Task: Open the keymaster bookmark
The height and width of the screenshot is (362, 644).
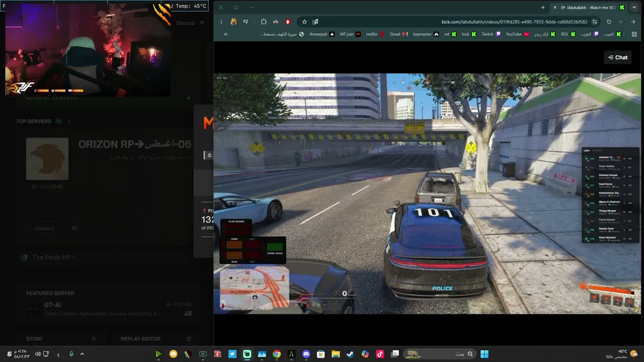Action: coord(426,34)
